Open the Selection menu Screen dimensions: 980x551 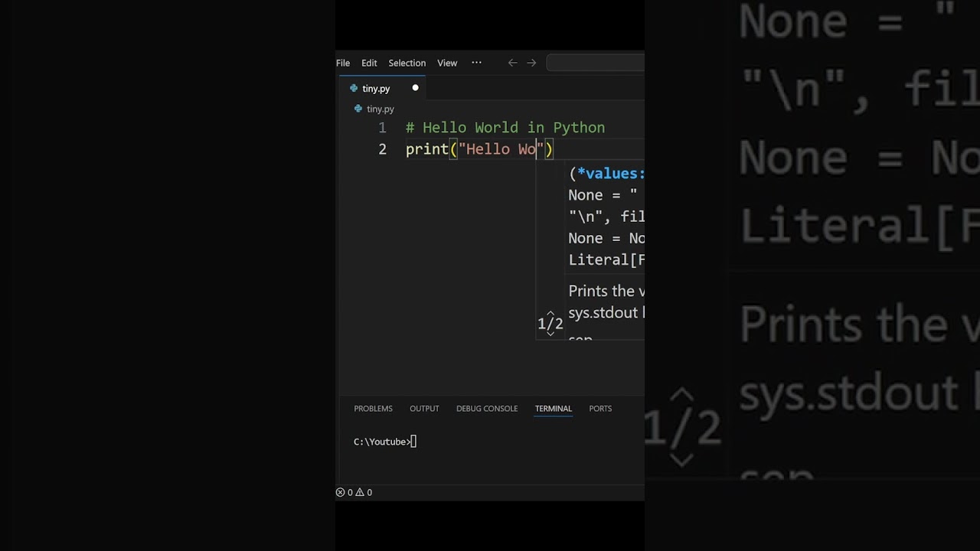click(x=407, y=63)
